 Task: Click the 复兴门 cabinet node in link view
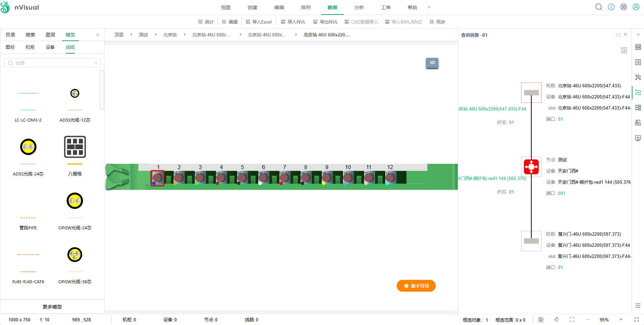(x=531, y=241)
